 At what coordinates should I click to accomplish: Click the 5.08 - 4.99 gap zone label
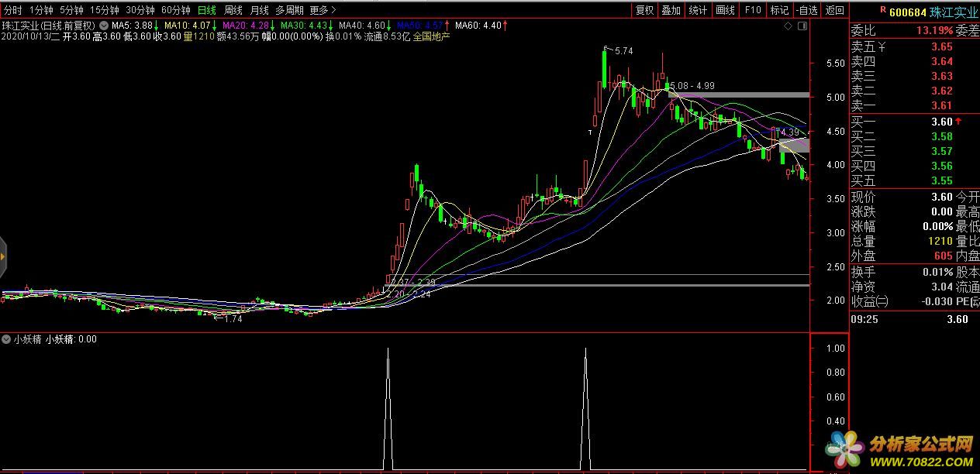(x=692, y=85)
